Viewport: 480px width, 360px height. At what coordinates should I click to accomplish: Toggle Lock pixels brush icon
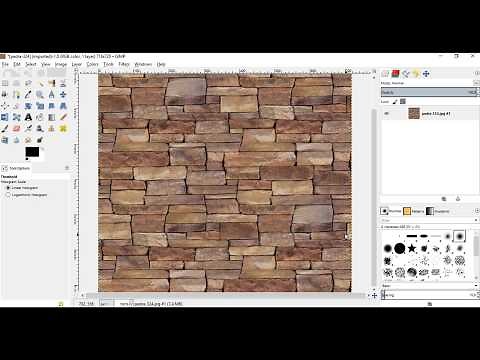click(x=395, y=101)
